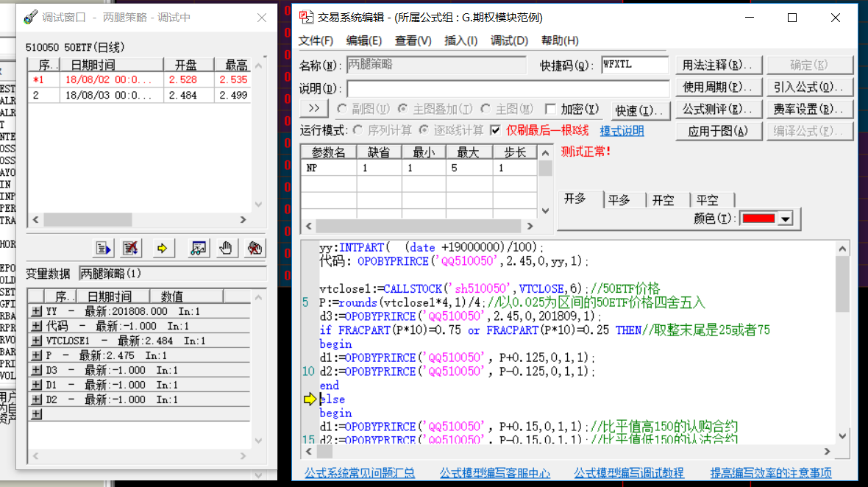The image size is (868, 487).
Task: Toggle breakpoint with the hand icon
Action: click(x=226, y=249)
